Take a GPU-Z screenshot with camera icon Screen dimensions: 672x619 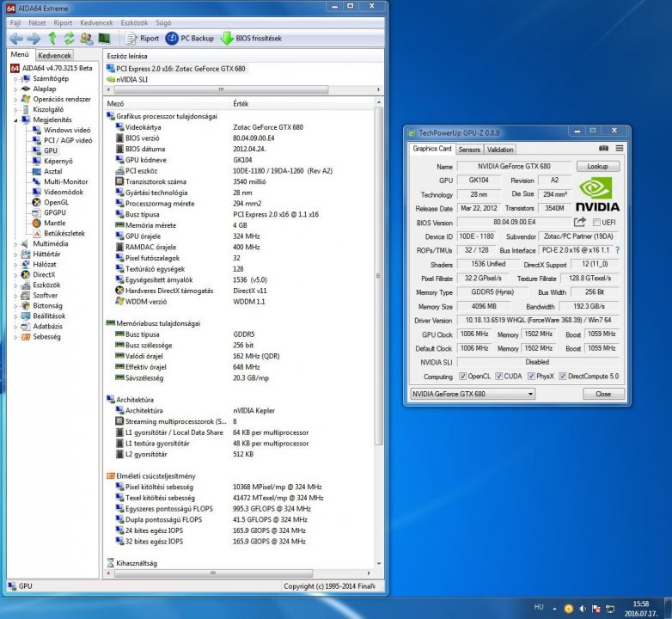click(604, 149)
